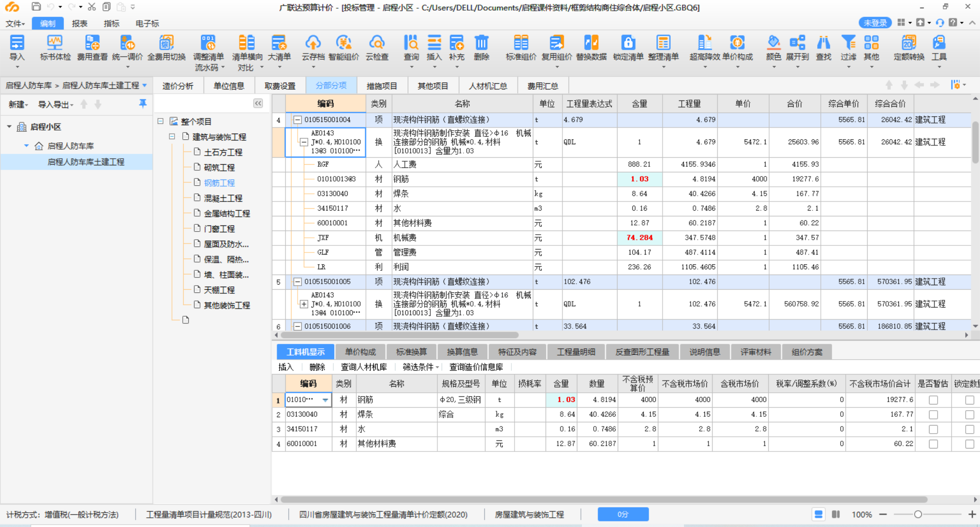This screenshot has height=527, width=980.
Task: Click the 锁定清单 lock icon
Action: [628, 43]
